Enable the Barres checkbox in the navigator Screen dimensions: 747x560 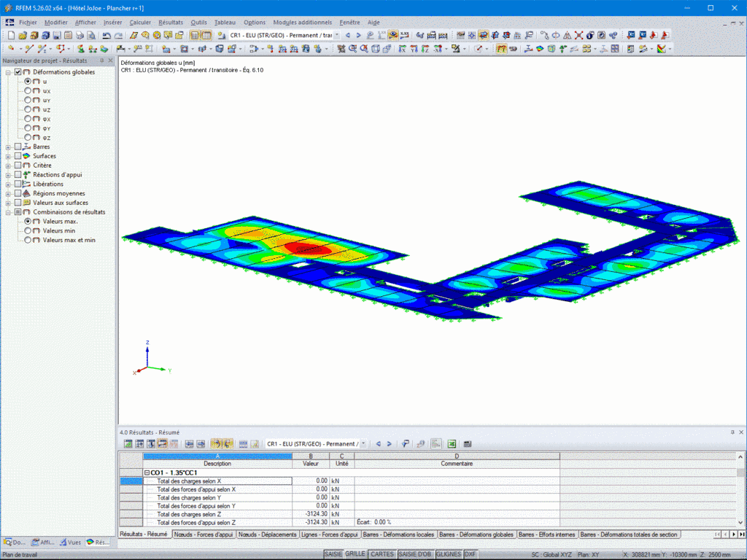coord(18,147)
